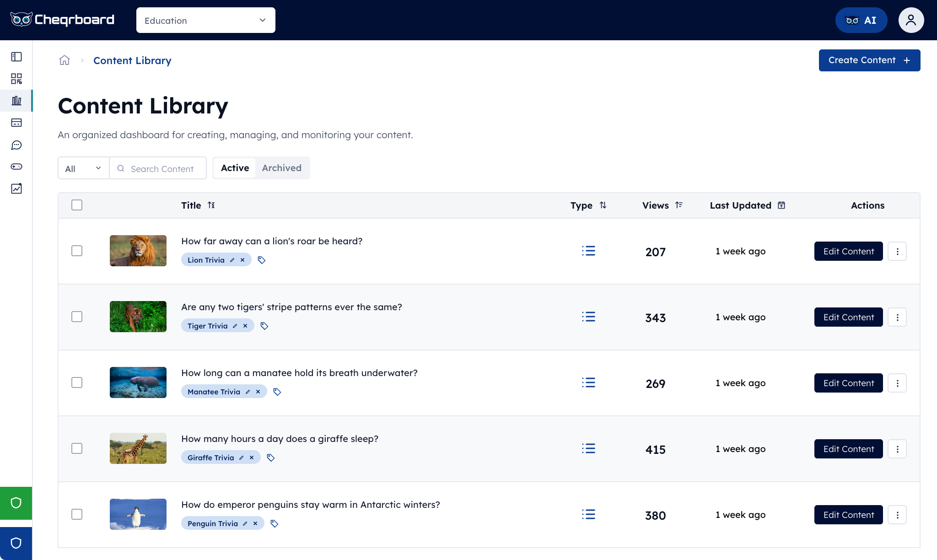Open the card layout icon in sidebar
The width and height of the screenshot is (937, 560).
16,123
